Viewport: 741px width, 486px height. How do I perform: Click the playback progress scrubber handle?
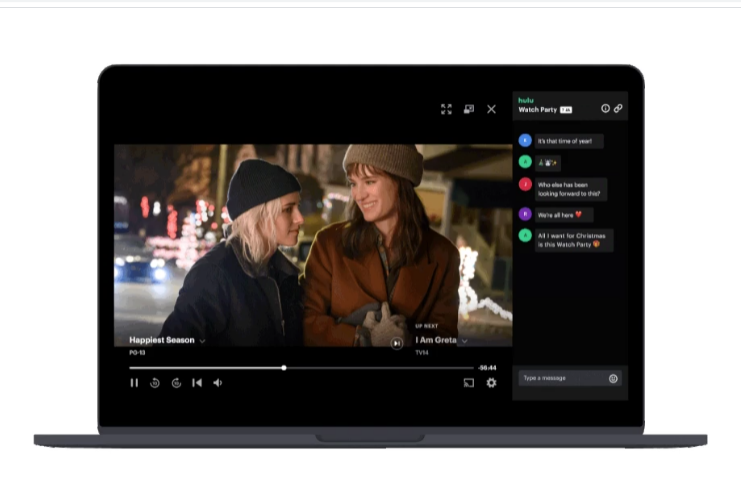[284, 368]
